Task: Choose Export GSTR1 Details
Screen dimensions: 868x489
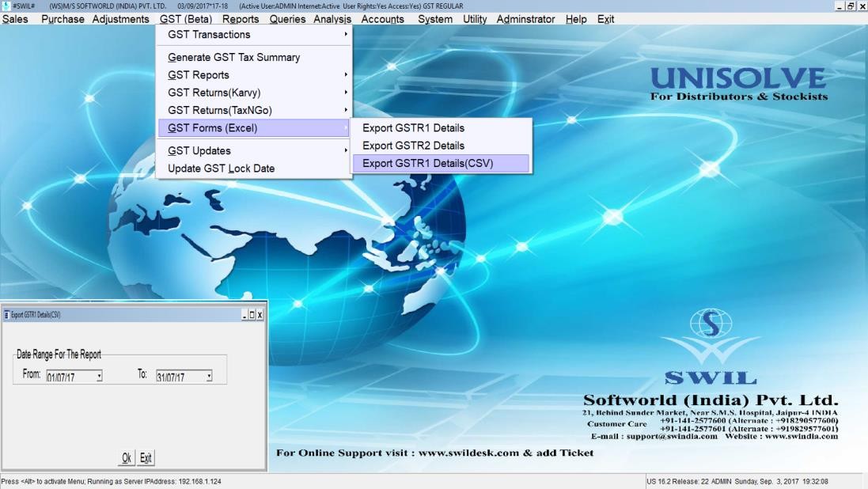Action: pos(442,128)
